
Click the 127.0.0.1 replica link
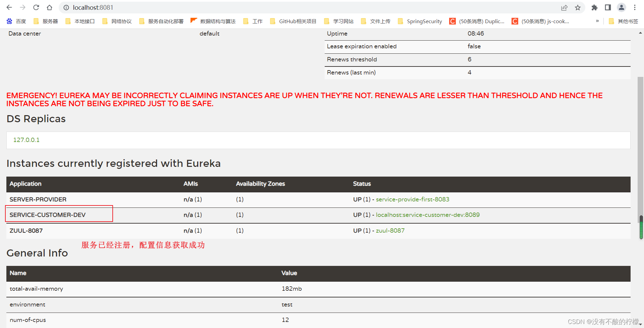tap(26, 140)
